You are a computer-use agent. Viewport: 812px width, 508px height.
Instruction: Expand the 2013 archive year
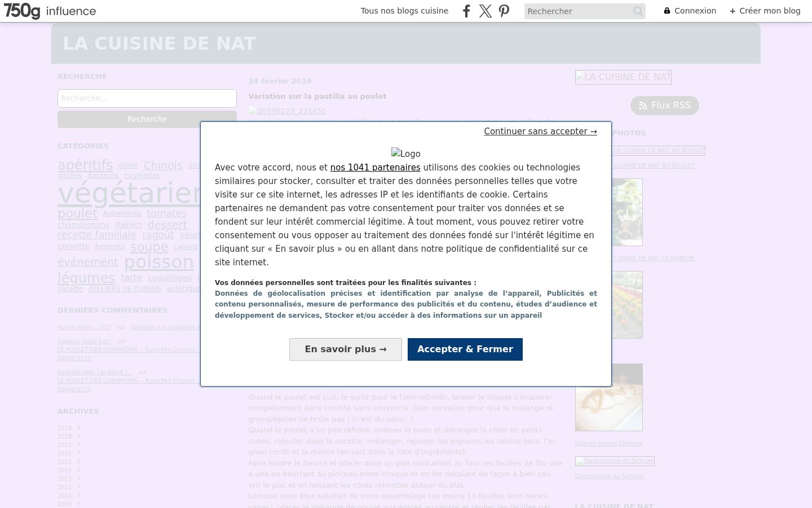(79, 470)
